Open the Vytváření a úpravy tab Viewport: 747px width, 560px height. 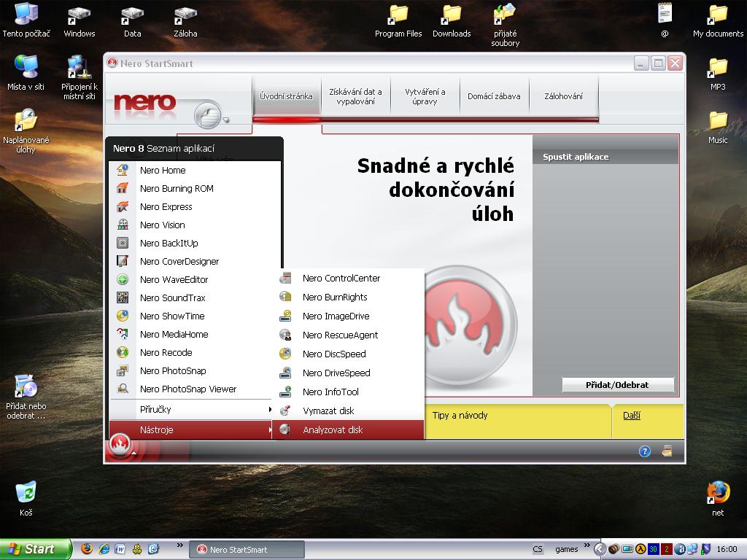(425, 96)
